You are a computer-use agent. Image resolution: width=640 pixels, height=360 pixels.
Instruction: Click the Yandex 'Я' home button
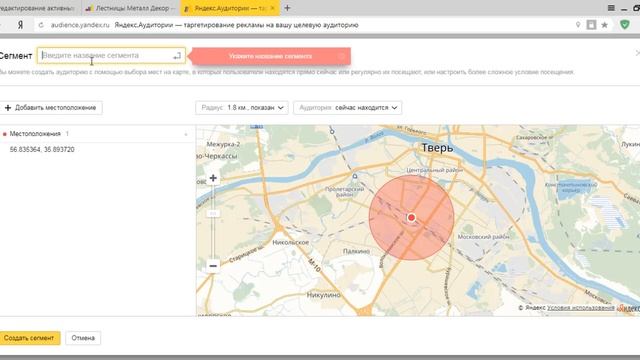tap(20, 25)
